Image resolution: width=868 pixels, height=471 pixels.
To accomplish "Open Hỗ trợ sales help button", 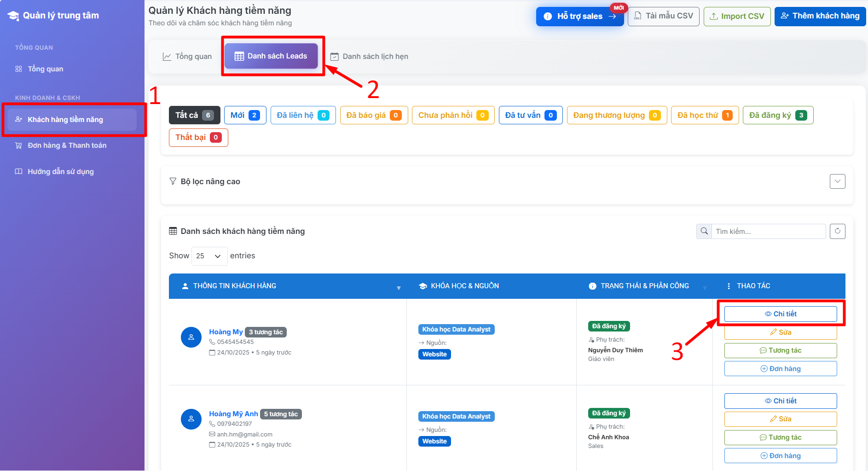I will [579, 16].
